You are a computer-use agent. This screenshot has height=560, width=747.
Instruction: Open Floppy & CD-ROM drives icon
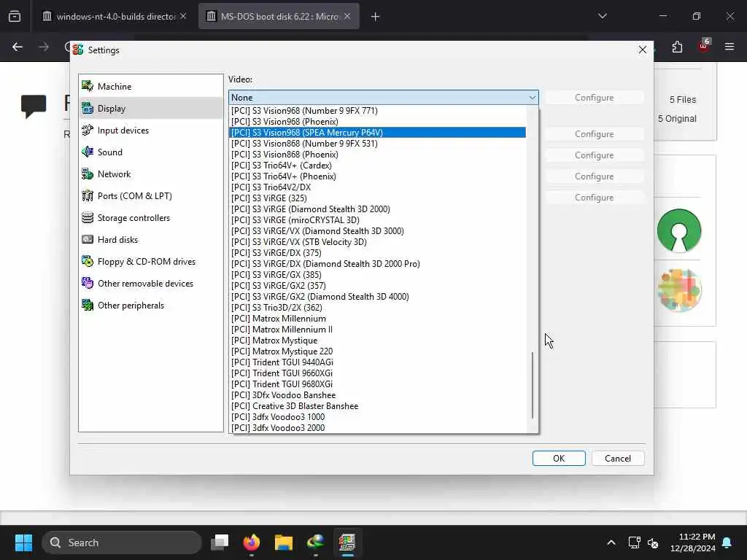coord(88,262)
